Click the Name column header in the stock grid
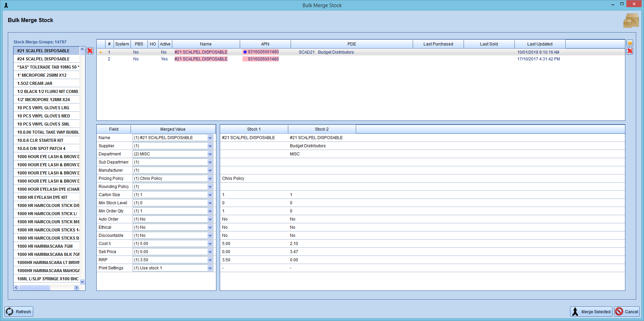The image size is (644, 321). point(206,44)
